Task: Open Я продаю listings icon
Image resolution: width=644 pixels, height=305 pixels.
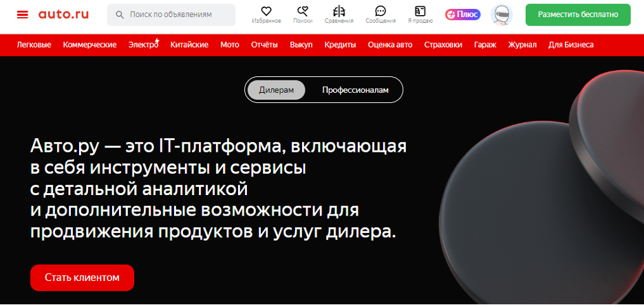Action: click(x=420, y=14)
